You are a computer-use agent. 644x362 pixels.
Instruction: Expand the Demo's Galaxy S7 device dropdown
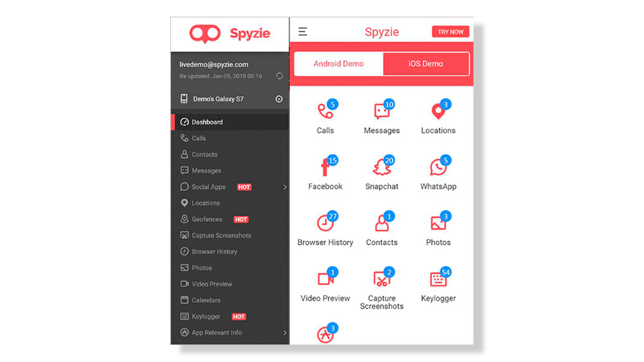click(x=279, y=99)
